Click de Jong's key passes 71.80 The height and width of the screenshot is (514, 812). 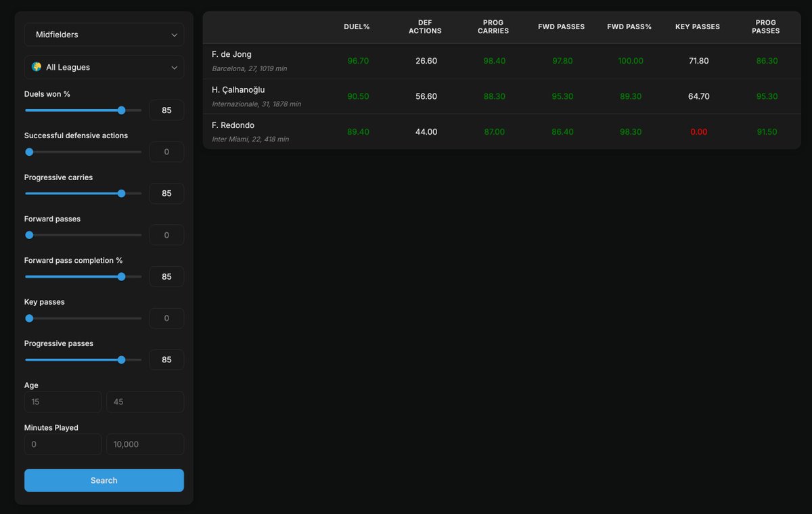[698, 61]
